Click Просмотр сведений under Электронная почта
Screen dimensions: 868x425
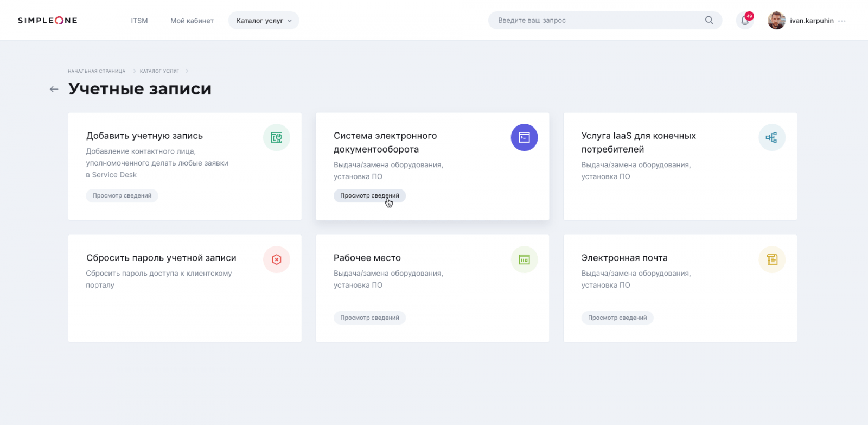pyautogui.click(x=617, y=318)
